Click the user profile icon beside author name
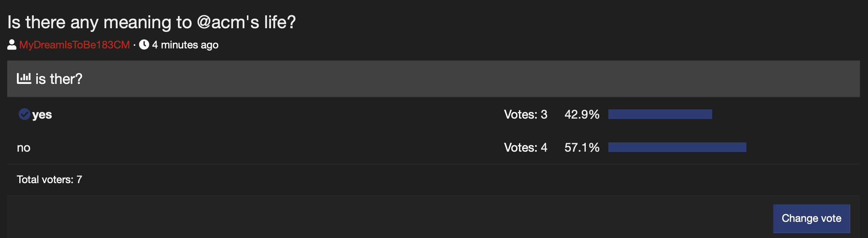 click(x=12, y=45)
